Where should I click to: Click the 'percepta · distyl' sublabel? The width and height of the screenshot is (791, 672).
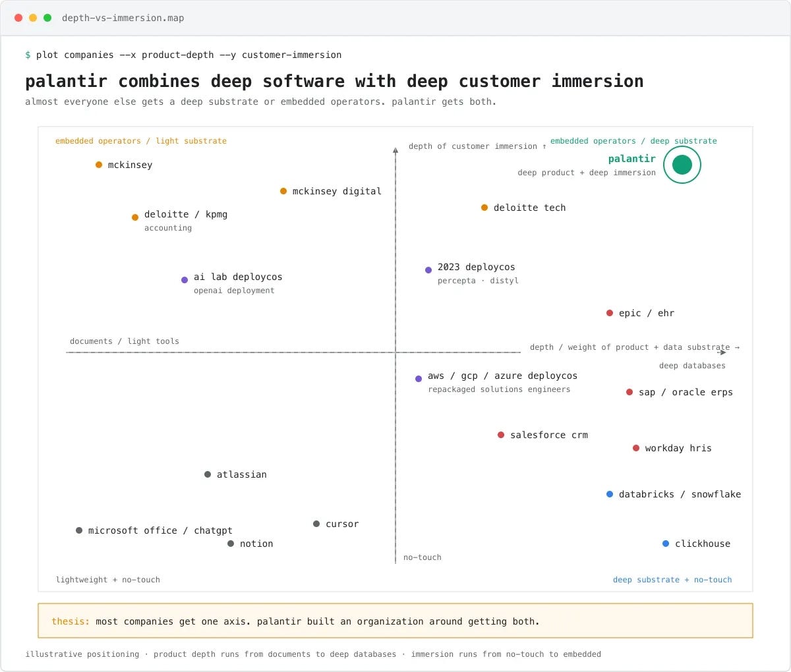click(478, 281)
